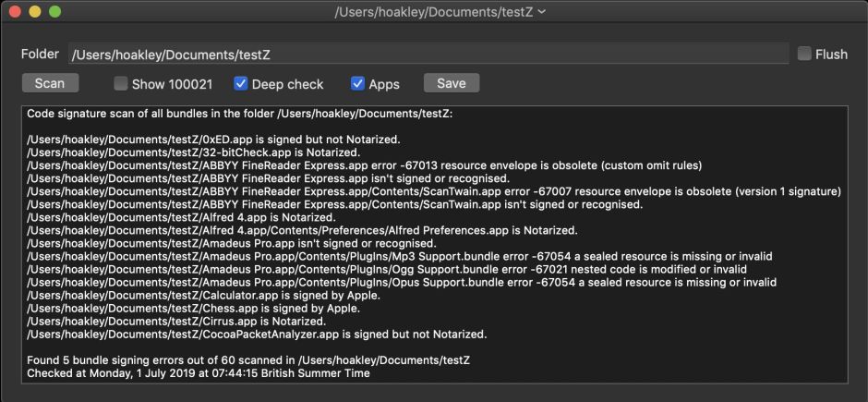Click the yellow minimize window button
This screenshot has height=402, width=868.
pos(35,12)
